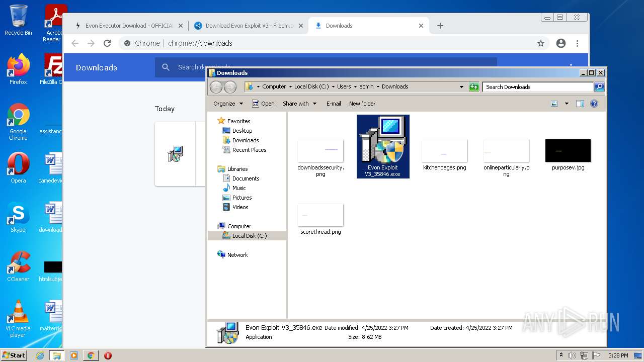
Task: Click Chrome back arrow
Action: (75, 43)
